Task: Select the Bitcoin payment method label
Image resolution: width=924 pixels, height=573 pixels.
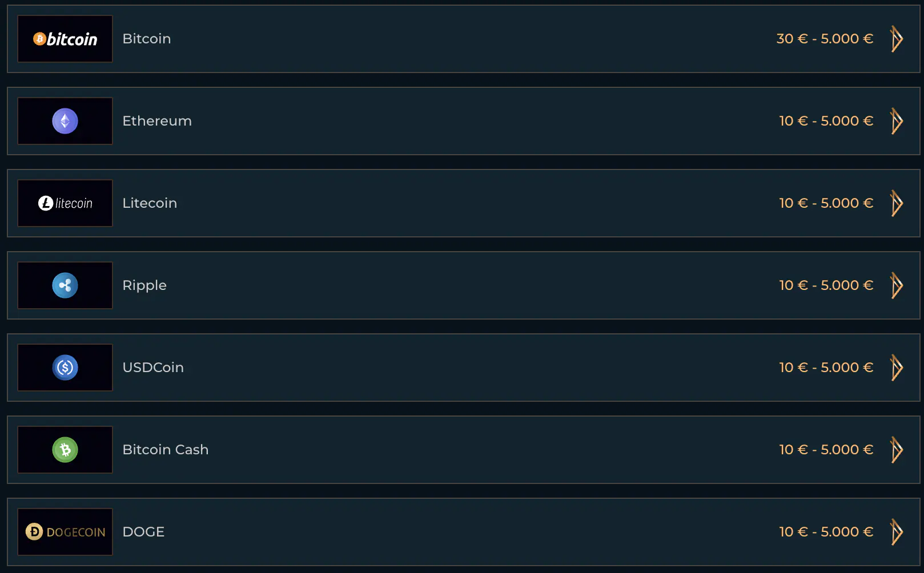Action: tap(147, 39)
